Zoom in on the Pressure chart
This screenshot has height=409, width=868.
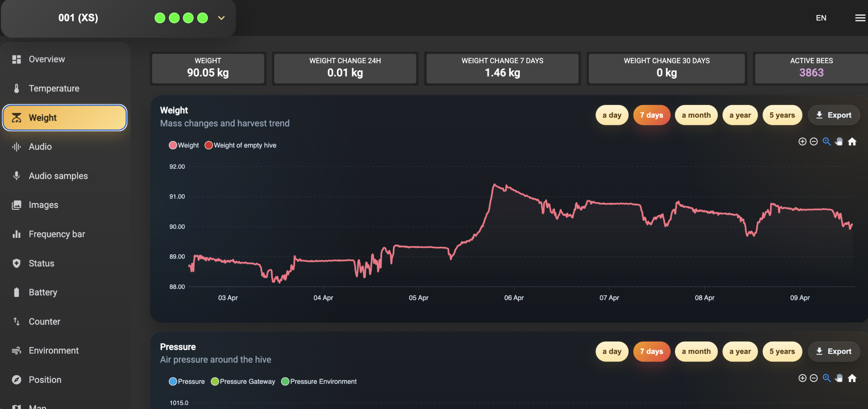(x=802, y=378)
